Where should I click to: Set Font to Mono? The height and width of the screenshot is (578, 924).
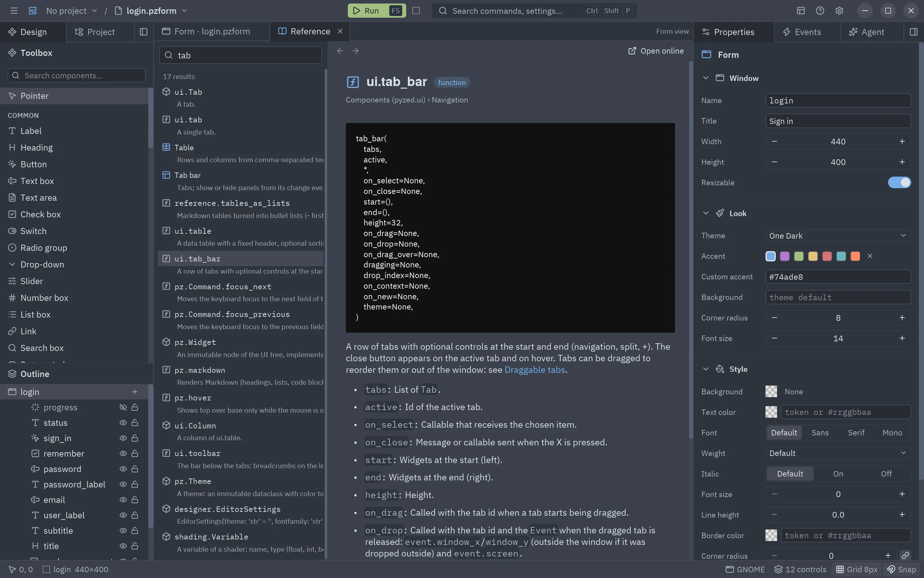pyautogui.click(x=892, y=432)
